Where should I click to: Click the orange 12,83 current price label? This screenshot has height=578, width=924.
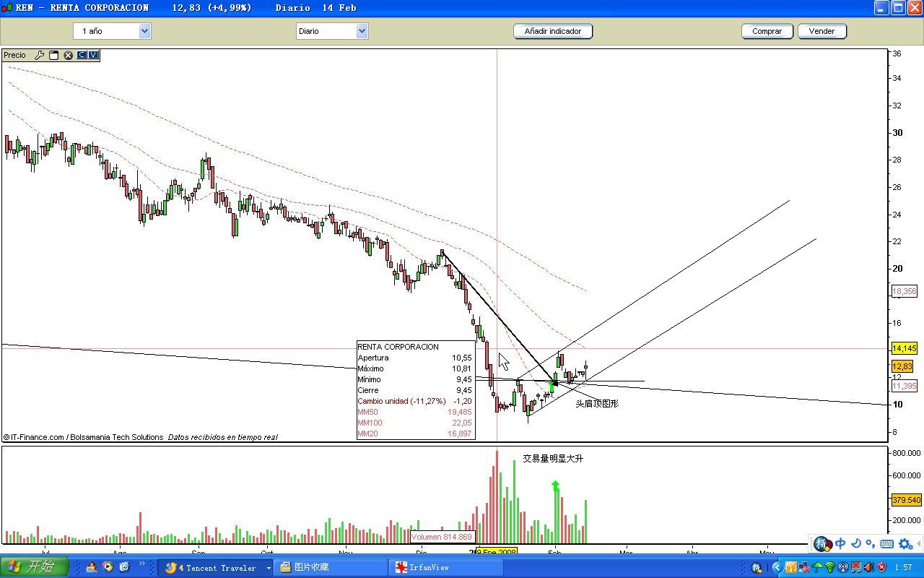coord(902,367)
